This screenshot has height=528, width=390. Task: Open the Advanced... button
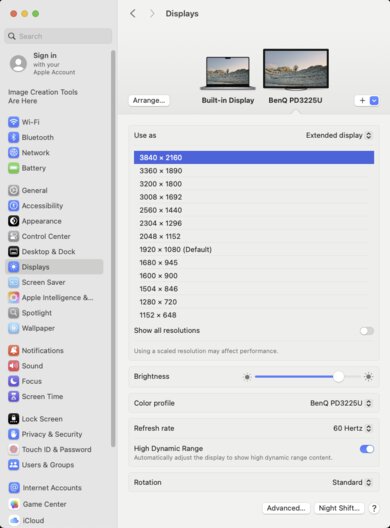(286, 508)
